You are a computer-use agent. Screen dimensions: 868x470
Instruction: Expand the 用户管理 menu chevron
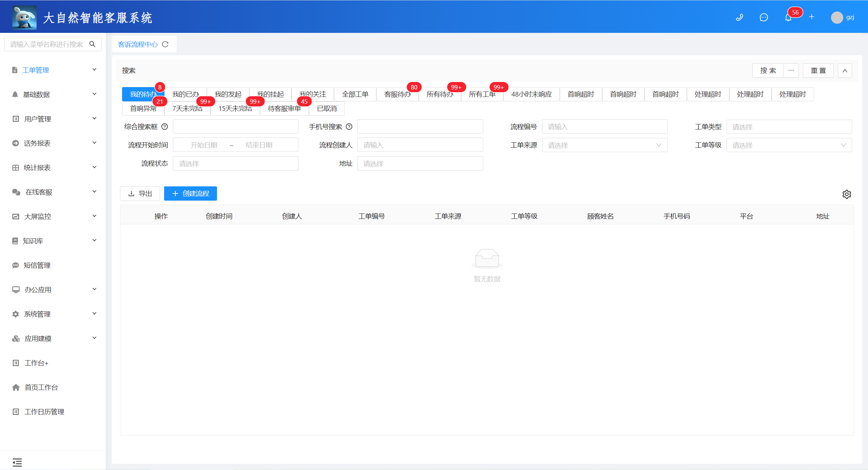tap(95, 118)
